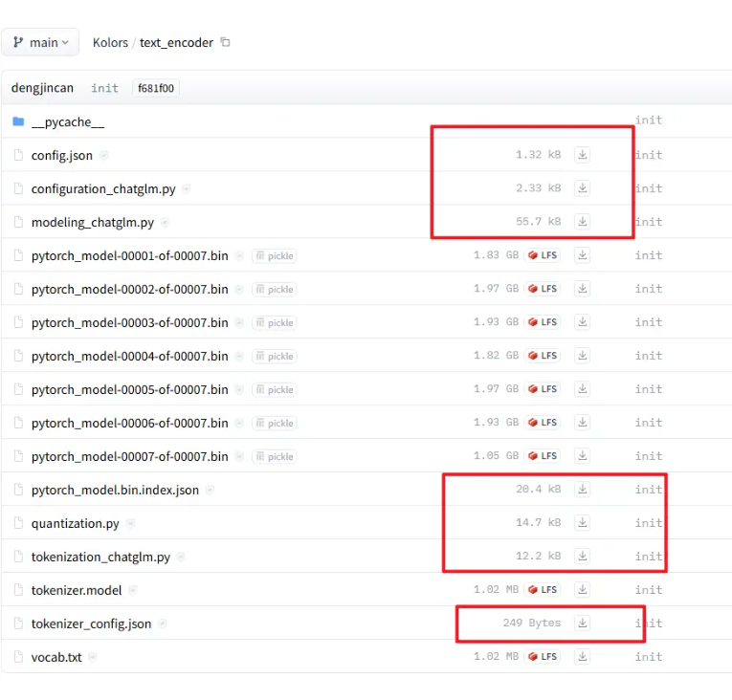Click the init commit message for vocab.txt
732x700 pixels.
point(648,657)
